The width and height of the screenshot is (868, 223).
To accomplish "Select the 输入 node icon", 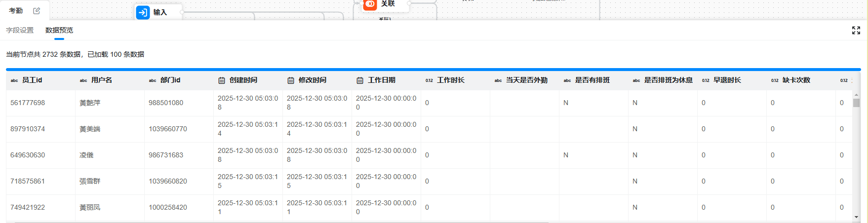I will 143,12.
